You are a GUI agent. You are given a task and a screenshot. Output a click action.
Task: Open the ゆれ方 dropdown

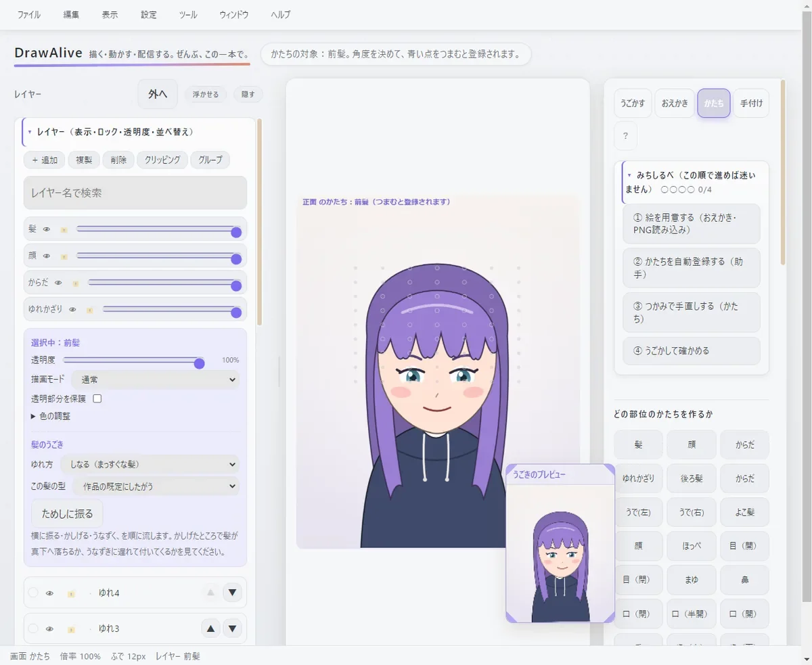150,464
